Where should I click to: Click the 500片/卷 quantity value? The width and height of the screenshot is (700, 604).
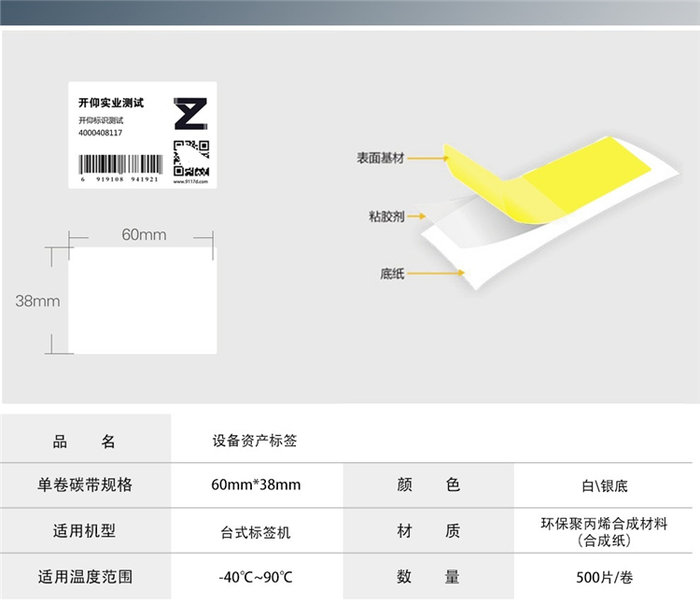pos(605,577)
